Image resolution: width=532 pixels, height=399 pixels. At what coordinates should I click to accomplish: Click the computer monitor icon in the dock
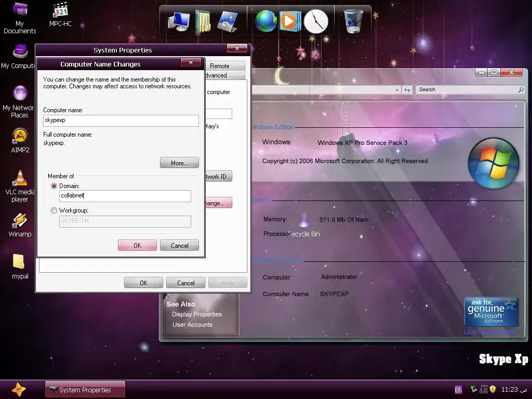pyautogui.click(x=179, y=21)
